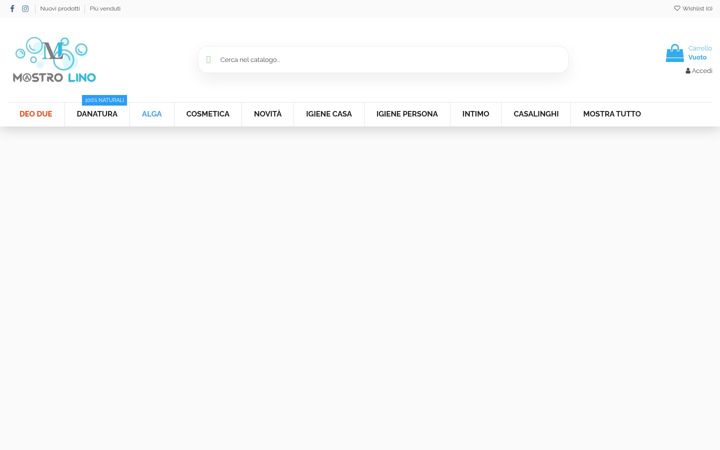The width and height of the screenshot is (720, 450).
Task: Click the user icon beside Accedi
Action: click(x=688, y=71)
